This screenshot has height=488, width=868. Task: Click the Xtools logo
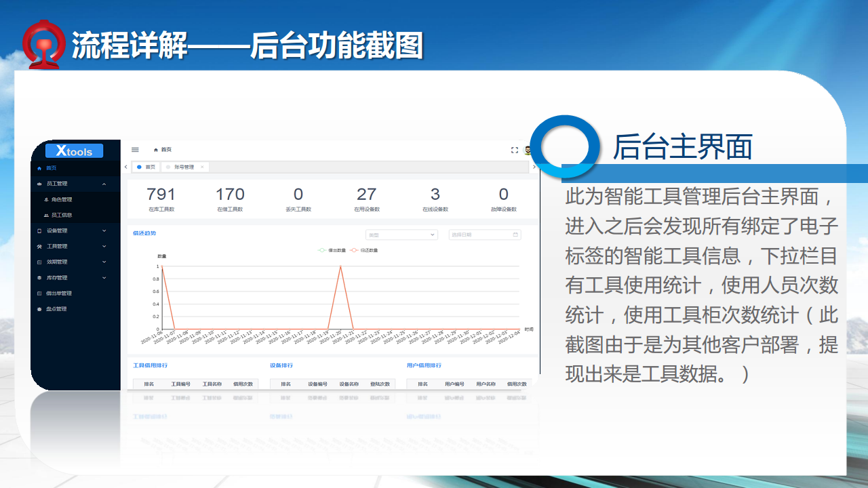point(74,150)
